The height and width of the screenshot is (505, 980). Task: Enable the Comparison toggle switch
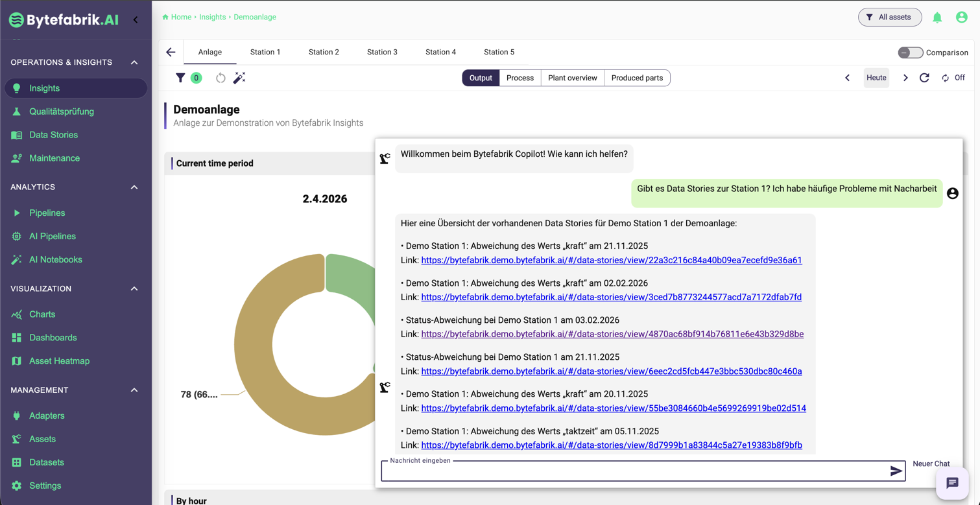click(x=910, y=53)
